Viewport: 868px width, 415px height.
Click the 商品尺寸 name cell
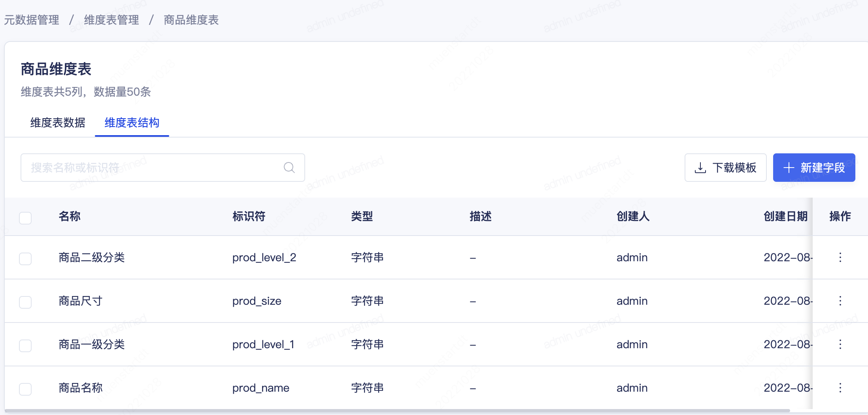[x=81, y=301]
